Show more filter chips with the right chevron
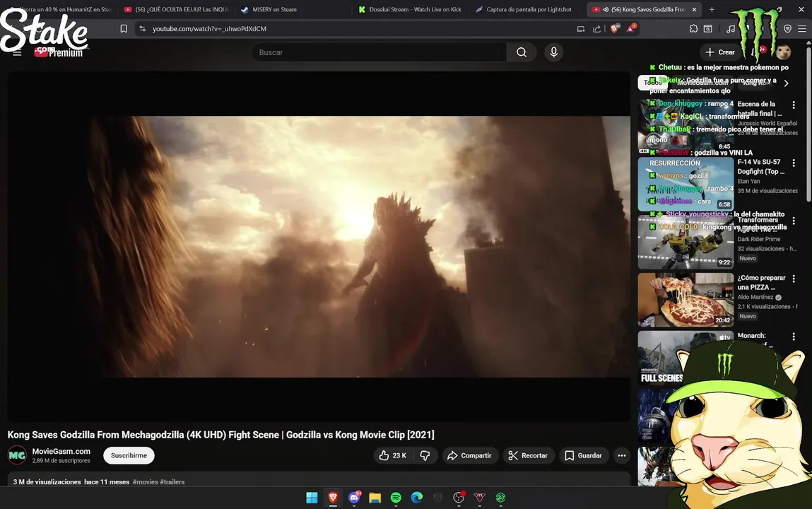The image size is (812, 509). [786, 83]
